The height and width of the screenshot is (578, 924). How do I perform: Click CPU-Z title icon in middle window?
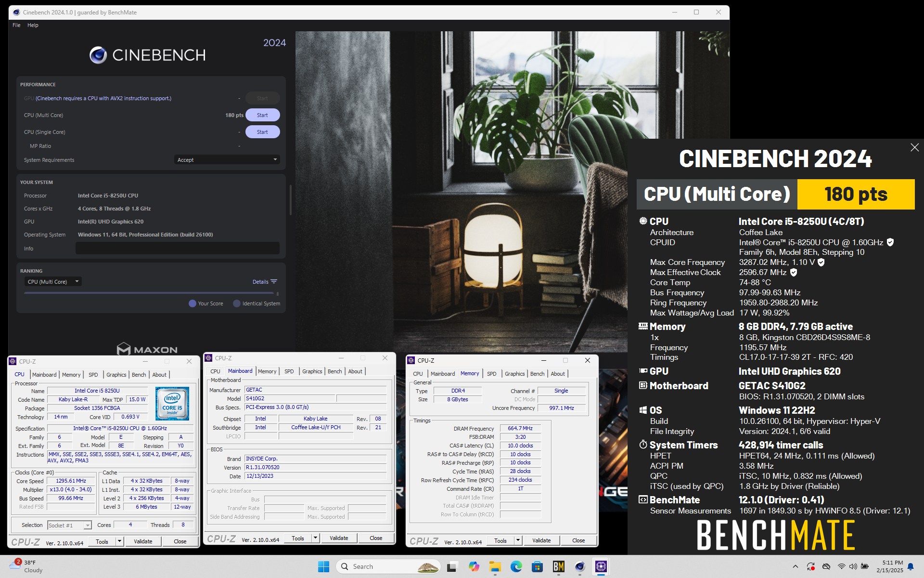point(208,358)
